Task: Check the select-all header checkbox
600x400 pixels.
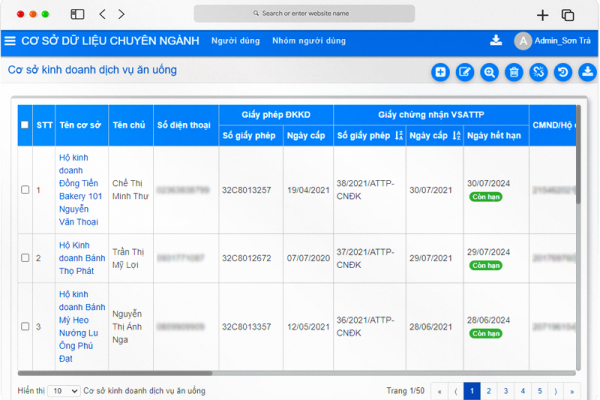Action: pyautogui.click(x=25, y=125)
